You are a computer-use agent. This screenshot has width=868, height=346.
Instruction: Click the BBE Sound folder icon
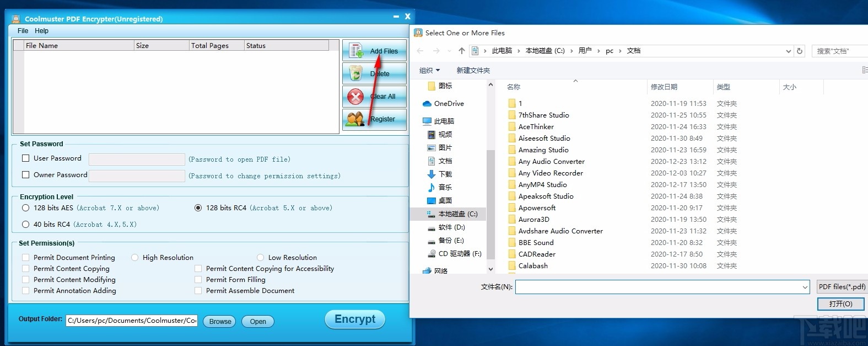click(x=512, y=243)
